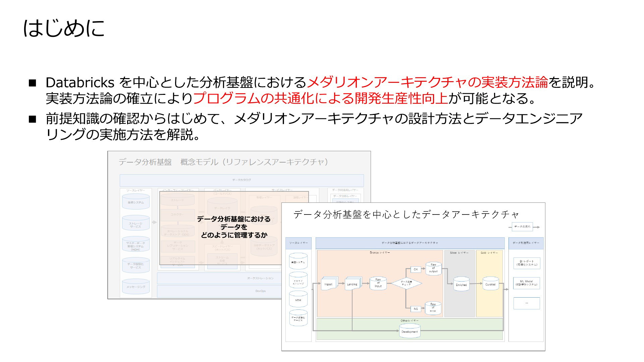Click the クラウドストレージ cylinder

coord(298,280)
